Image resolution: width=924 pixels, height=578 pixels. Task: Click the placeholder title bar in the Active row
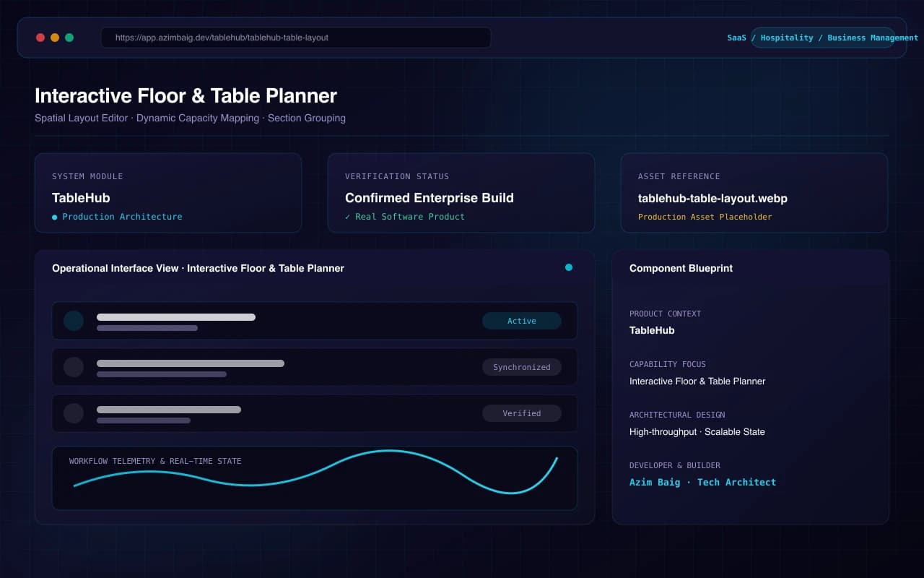click(x=176, y=316)
